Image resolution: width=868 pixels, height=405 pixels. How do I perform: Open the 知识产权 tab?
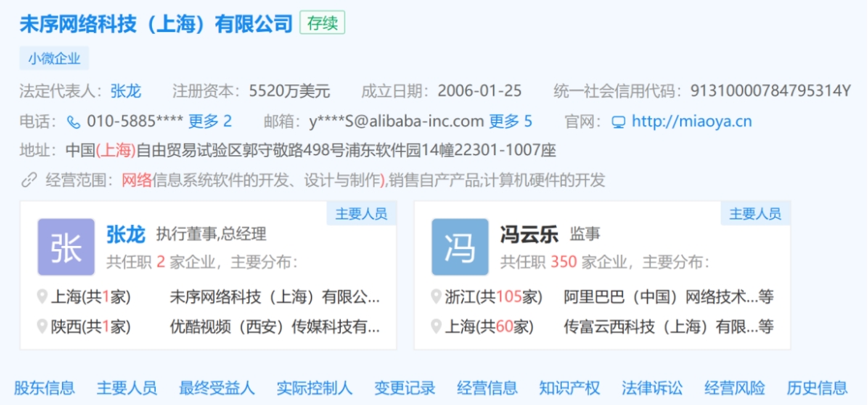coord(570,388)
